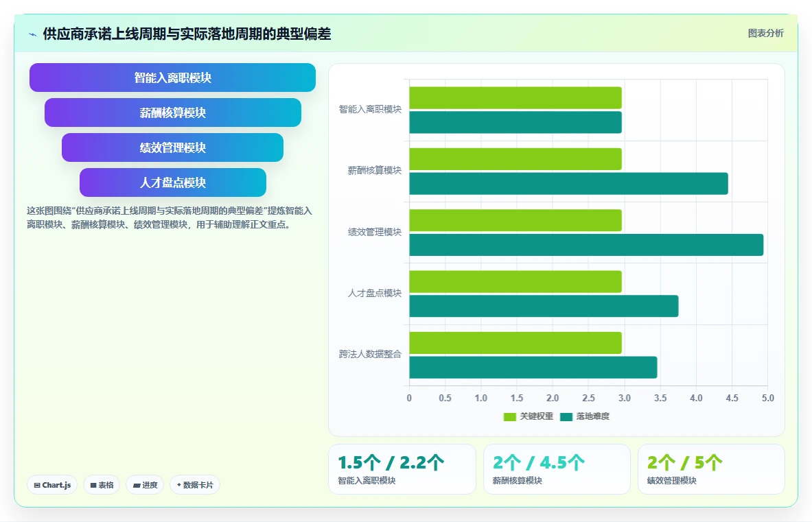Toggle the 关键权重 legend swatch
The width and height of the screenshot is (812, 522).
tap(509, 416)
